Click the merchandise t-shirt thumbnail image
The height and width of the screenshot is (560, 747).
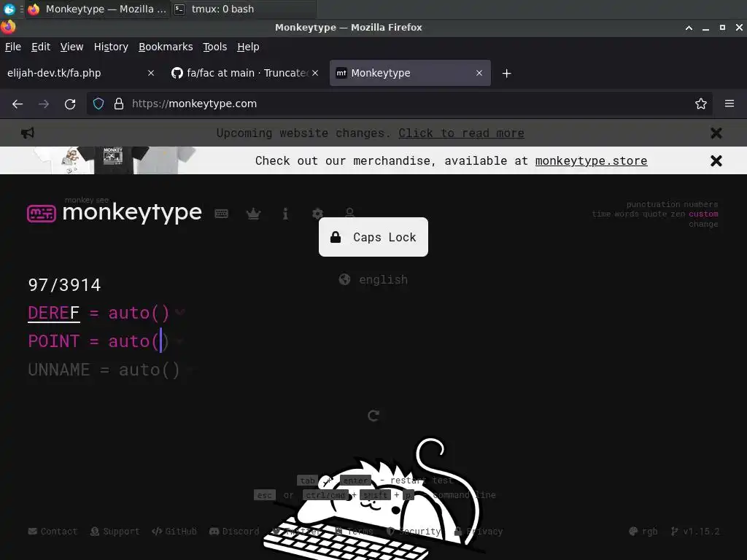pos(115,160)
